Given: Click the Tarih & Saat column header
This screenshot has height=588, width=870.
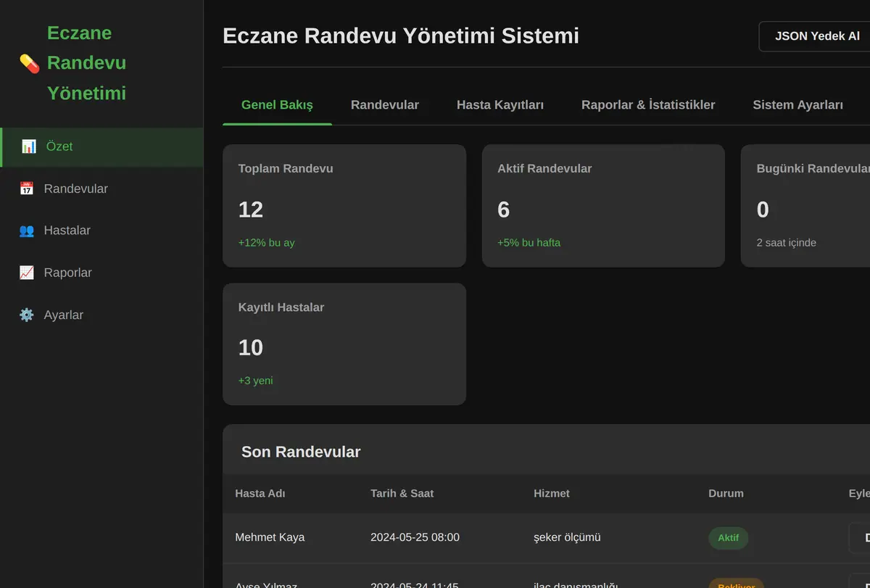Looking at the screenshot, I should click(402, 494).
